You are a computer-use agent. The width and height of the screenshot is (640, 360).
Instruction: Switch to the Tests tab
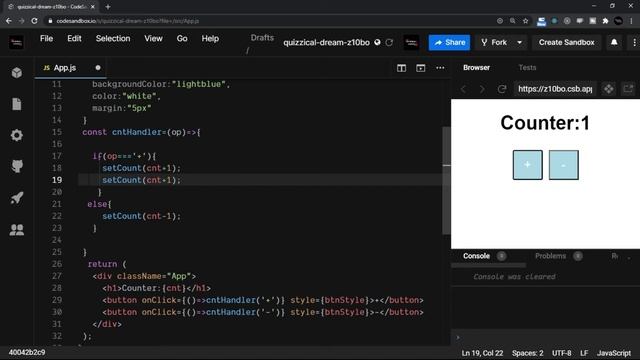tap(527, 68)
